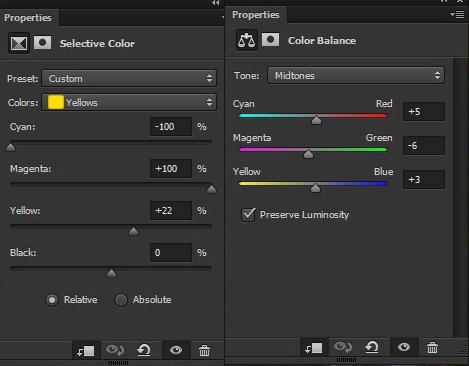Delete the Color Balance adjustment layer
Viewport: 469px width, 366px height.
[432, 347]
